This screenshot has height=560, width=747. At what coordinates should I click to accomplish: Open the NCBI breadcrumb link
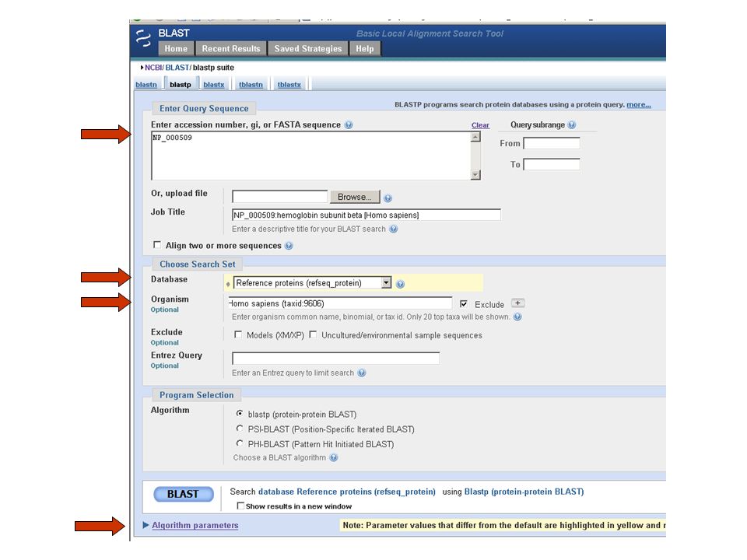click(x=153, y=68)
